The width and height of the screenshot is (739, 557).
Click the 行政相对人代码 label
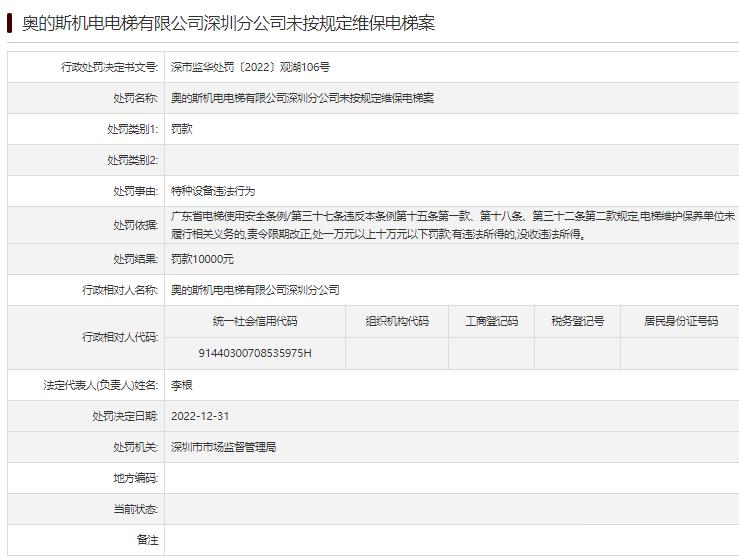coord(120,337)
